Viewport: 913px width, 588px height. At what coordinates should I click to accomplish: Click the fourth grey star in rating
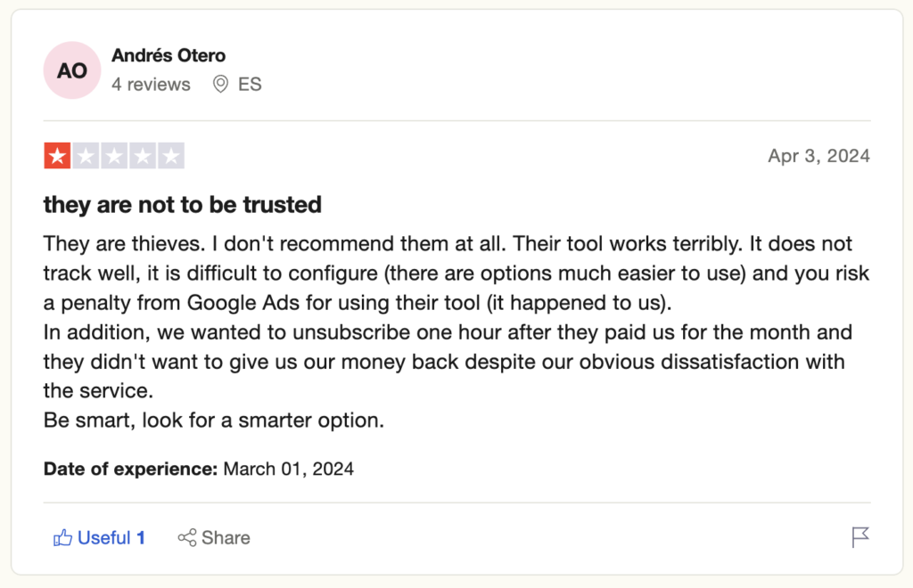143,157
